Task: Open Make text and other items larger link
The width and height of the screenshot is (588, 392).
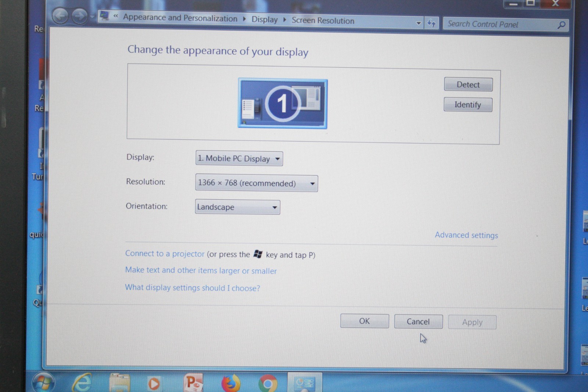Action: [201, 270]
